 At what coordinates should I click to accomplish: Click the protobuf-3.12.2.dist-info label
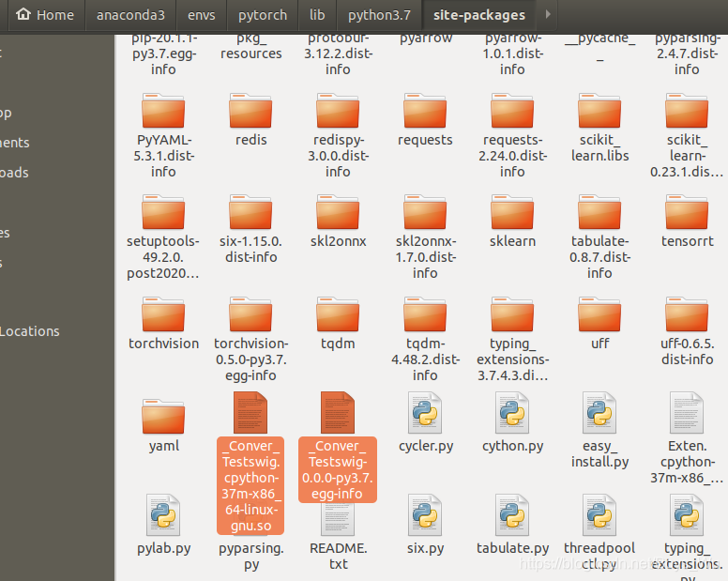(x=338, y=54)
